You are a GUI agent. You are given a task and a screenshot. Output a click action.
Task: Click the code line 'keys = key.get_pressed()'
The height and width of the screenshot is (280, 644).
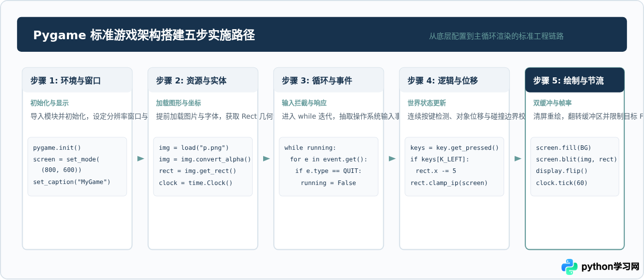[x=454, y=148]
